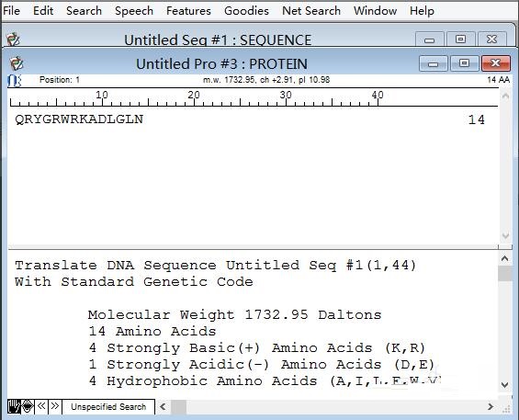Minimize the Untitled Seq #1 window
Image resolution: width=519 pixels, height=420 pixels.
(429, 40)
